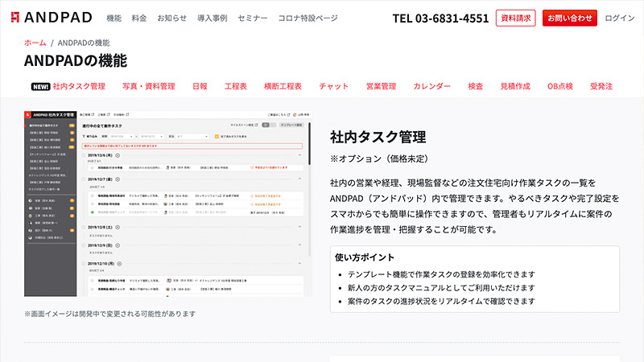644x362 pixels.
Task: Open the 料金 navigation menu item
Action: pos(139,18)
